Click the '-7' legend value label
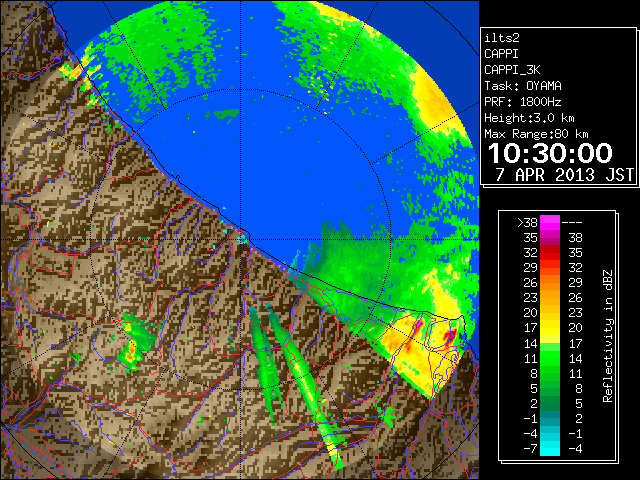Viewport: 640px width, 480px height. pos(530,449)
